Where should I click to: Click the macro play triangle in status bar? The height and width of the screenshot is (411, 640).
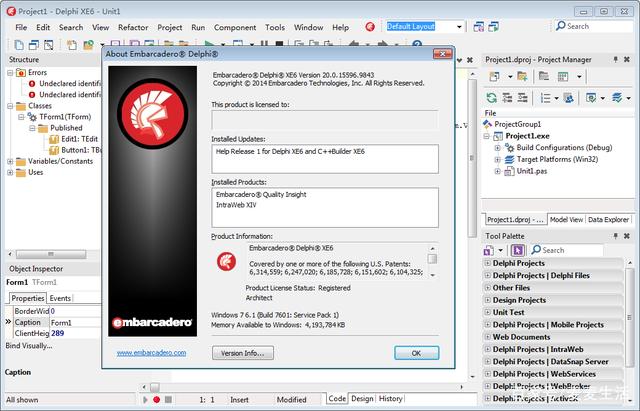click(x=145, y=400)
